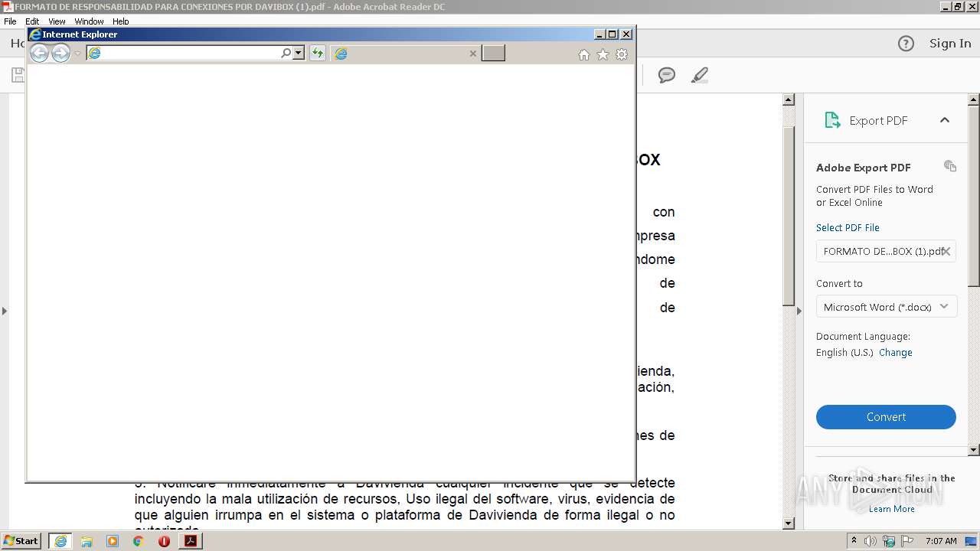This screenshot has height=551, width=980.
Task: Click Learn More about Document Cloud
Action: point(891,509)
